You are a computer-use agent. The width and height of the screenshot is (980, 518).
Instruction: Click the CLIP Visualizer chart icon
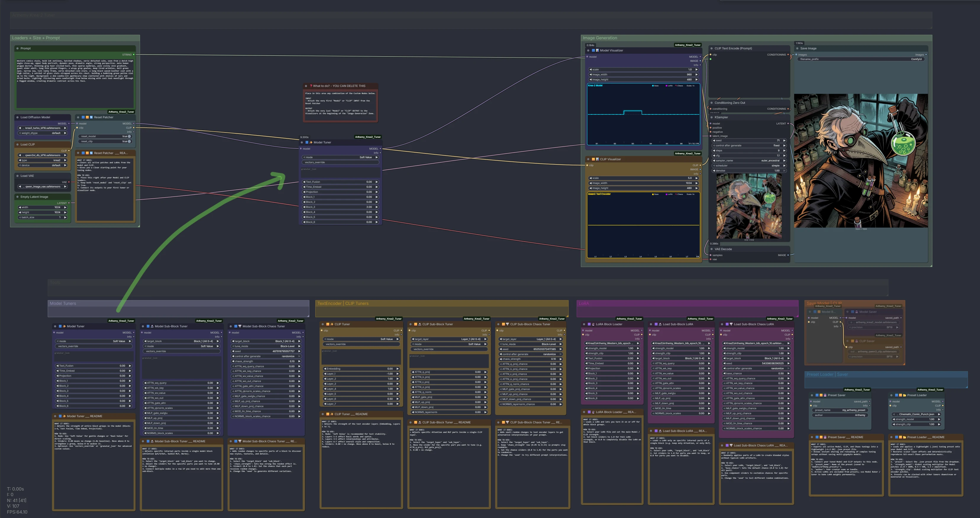tap(597, 159)
